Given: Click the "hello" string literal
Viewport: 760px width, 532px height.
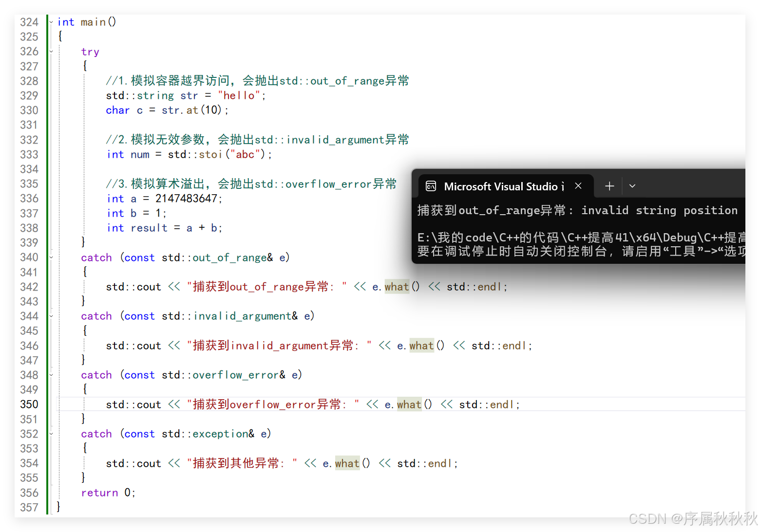Looking at the screenshot, I should tap(239, 96).
